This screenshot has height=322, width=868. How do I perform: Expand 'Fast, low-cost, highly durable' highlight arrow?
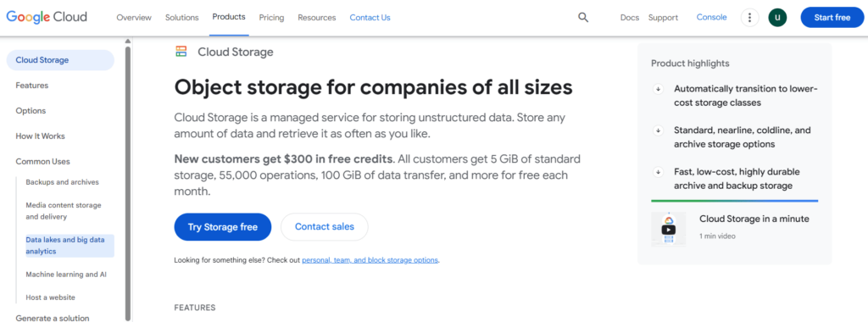coord(658,171)
